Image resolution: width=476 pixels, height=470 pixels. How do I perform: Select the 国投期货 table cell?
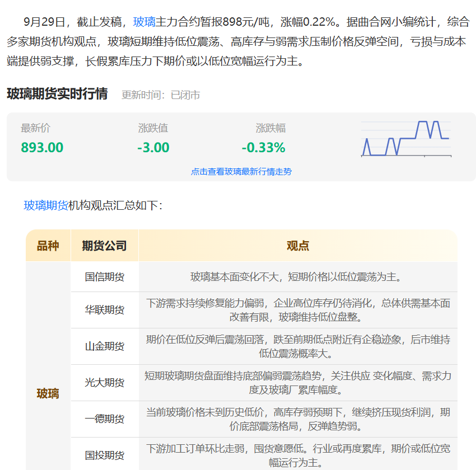pos(104,454)
